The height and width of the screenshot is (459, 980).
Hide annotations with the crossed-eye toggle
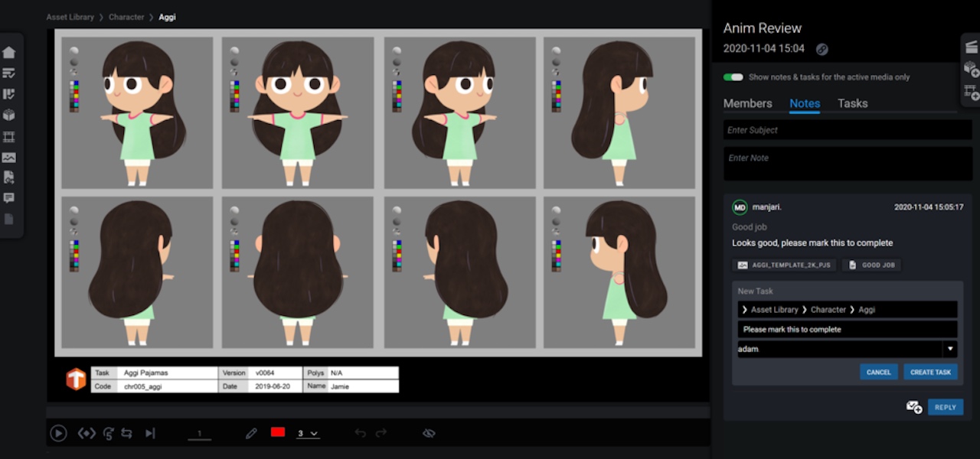[429, 433]
